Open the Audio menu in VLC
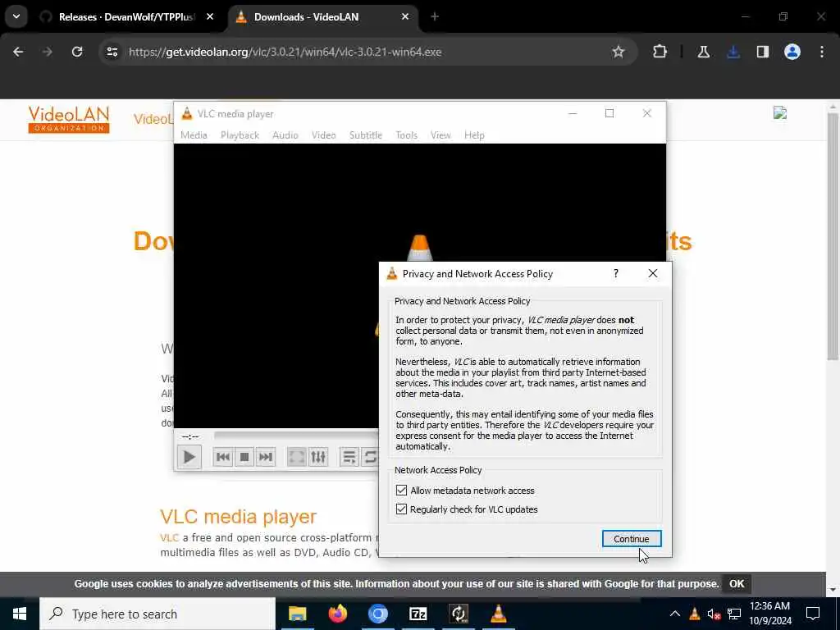 coord(285,135)
